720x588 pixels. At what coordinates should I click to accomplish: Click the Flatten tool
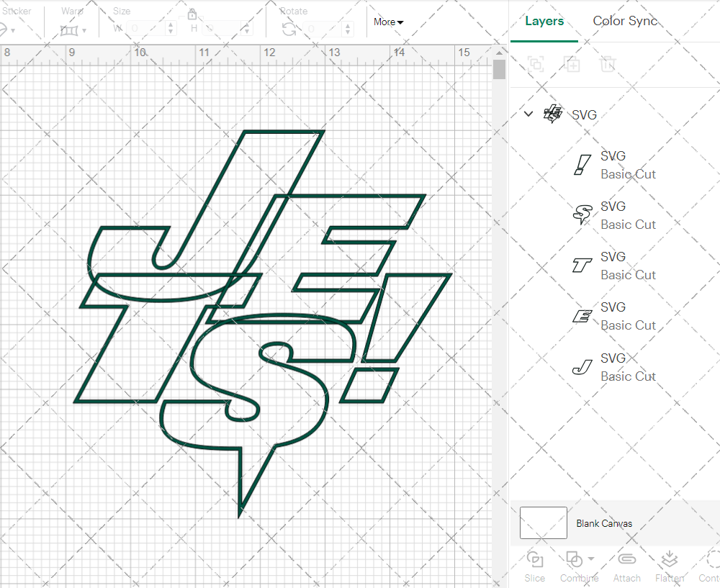click(x=670, y=567)
